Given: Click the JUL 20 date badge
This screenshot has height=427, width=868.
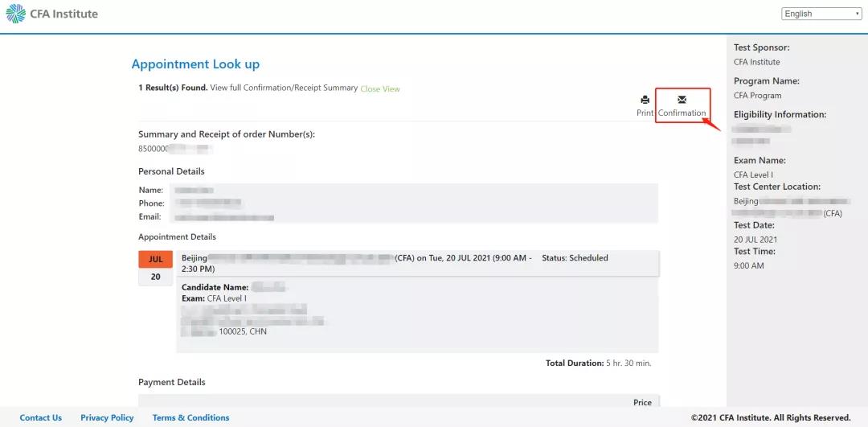Looking at the screenshot, I should 156,268.
